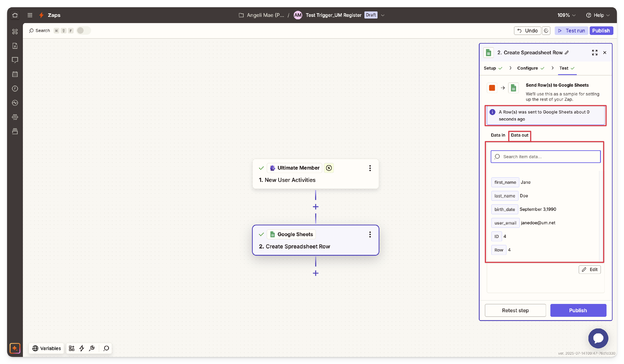The image size is (624, 364).
Task: Open the Variables button
Action: (x=47, y=348)
